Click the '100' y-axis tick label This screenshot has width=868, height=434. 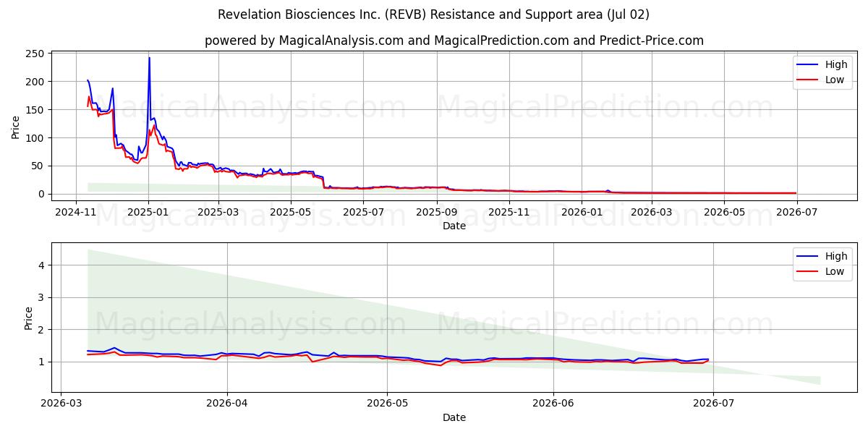pyautogui.click(x=36, y=138)
